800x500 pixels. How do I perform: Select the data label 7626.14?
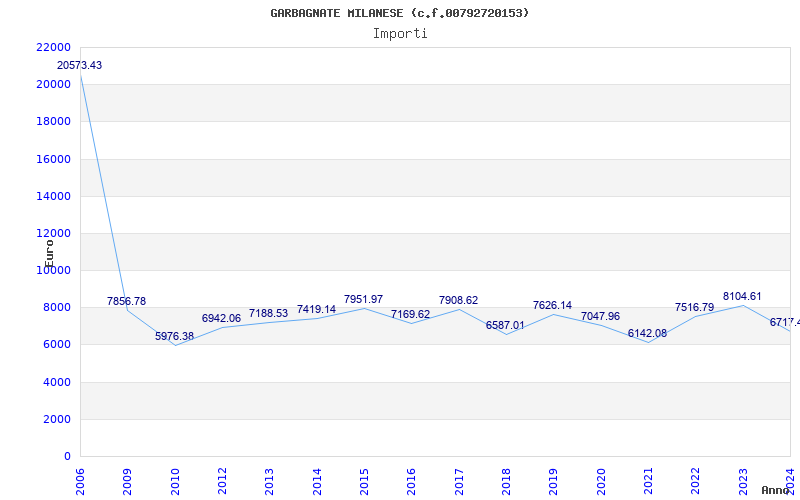click(553, 305)
